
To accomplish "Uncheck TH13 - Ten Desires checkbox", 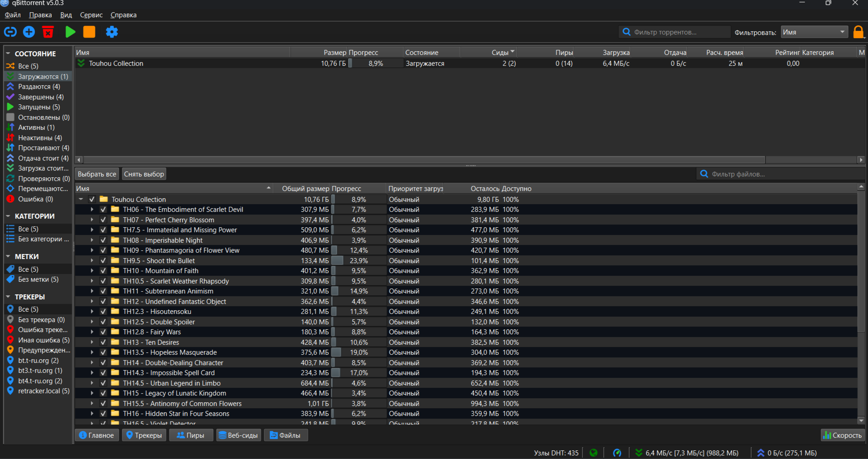I will point(103,342).
